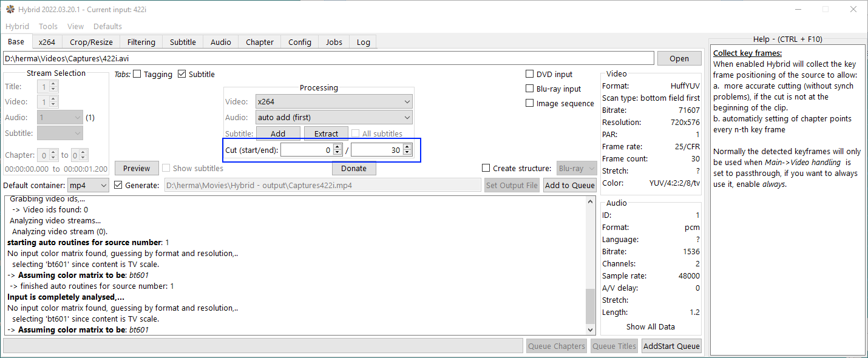Enable the Blu-ray input option

(530, 89)
